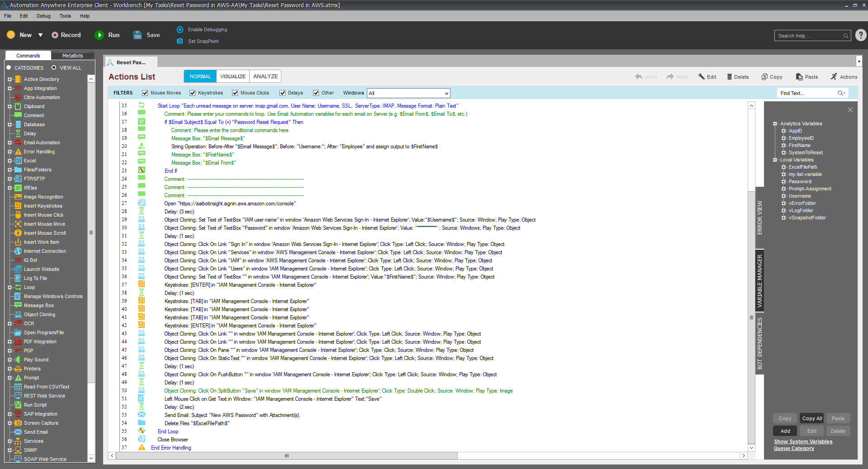Toggle the Keystrokes filter checkbox
This screenshot has height=469, width=868.
coord(193,93)
